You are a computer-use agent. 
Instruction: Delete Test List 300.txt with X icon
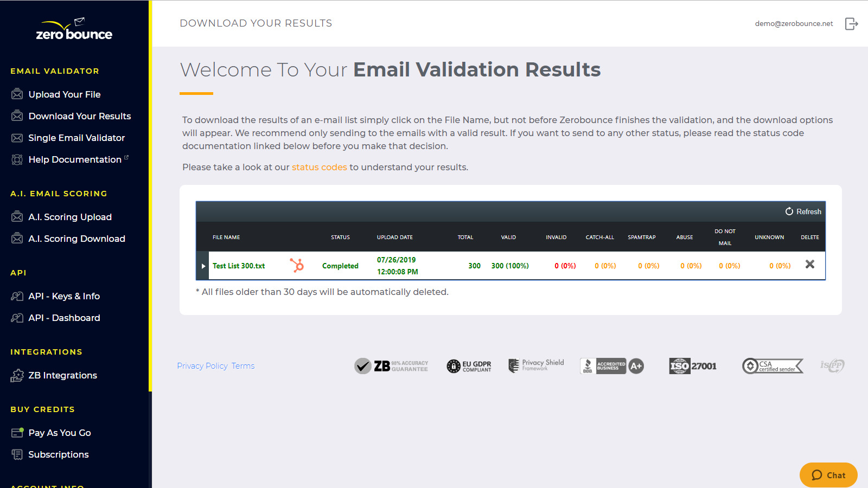(810, 264)
